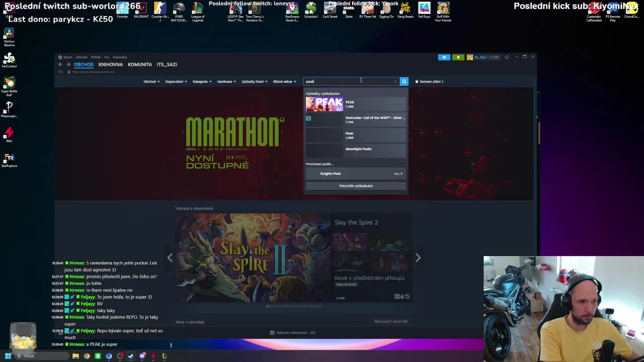The image size is (644, 362).
Task: Switch to the KNIHOVNA tab
Action: pos(111,64)
